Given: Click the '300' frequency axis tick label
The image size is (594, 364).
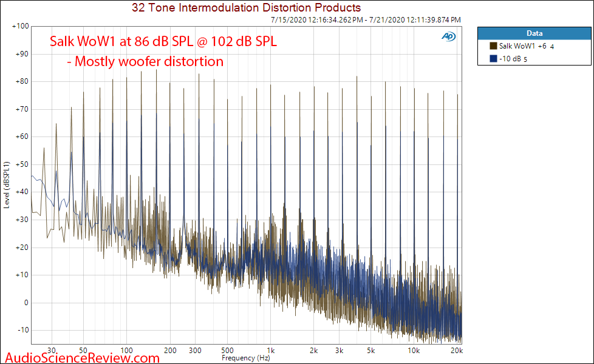Looking at the screenshot, I should [x=195, y=351].
